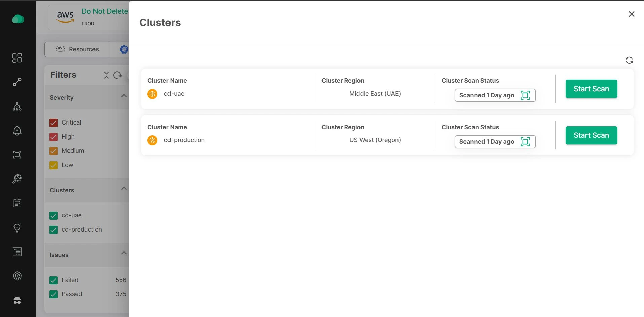
Task: Click the cd-production orange cluster icon
Action: pyautogui.click(x=152, y=140)
